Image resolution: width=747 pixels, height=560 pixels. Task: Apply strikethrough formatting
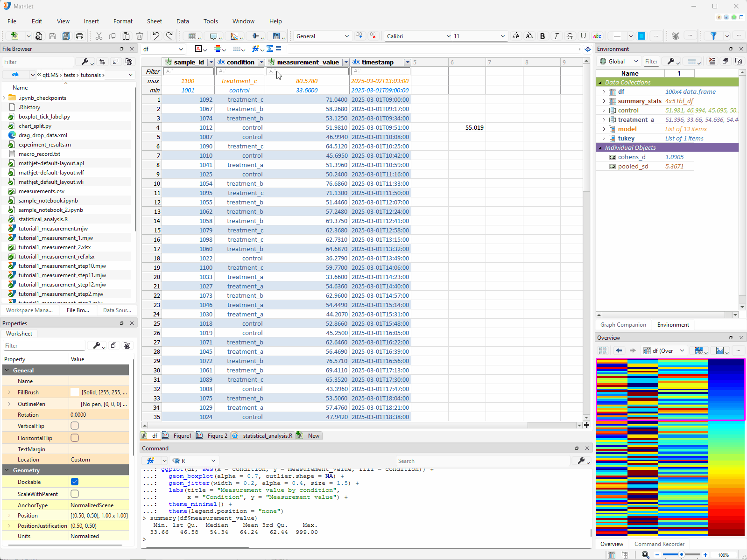click(x=570, y=36)
